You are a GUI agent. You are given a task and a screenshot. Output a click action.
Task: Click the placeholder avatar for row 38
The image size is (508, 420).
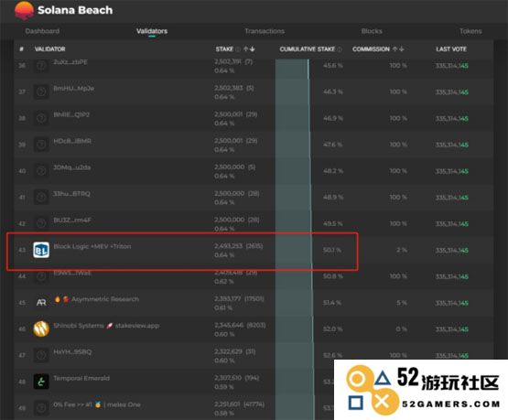(x=41, y=118)
